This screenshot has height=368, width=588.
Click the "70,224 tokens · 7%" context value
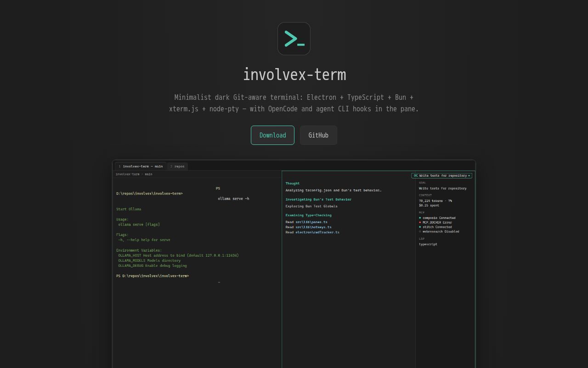[x=435, y=201]
